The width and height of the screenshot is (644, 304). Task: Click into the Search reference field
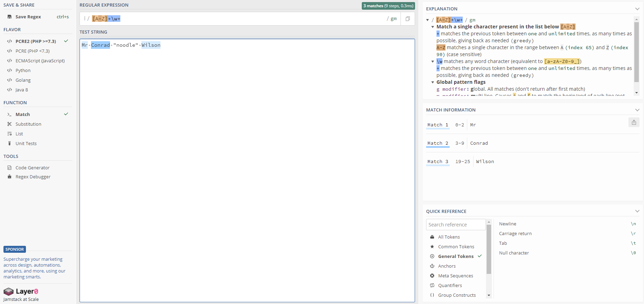click(x=456, y=225)
